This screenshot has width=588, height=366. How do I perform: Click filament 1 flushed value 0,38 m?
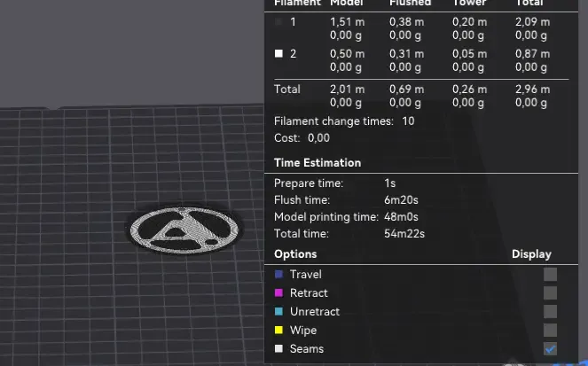click(406, 22)
